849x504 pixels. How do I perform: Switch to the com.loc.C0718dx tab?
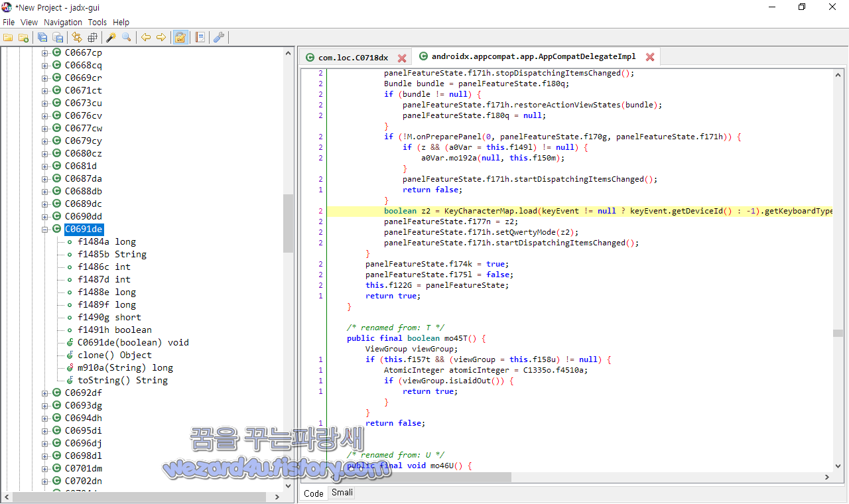353,58
